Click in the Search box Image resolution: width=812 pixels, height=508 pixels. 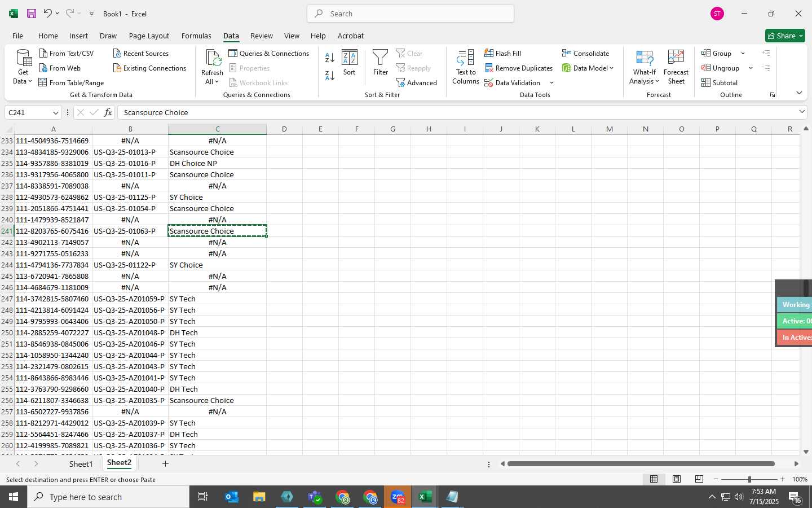pyautogui.click(x=411, y=14)
